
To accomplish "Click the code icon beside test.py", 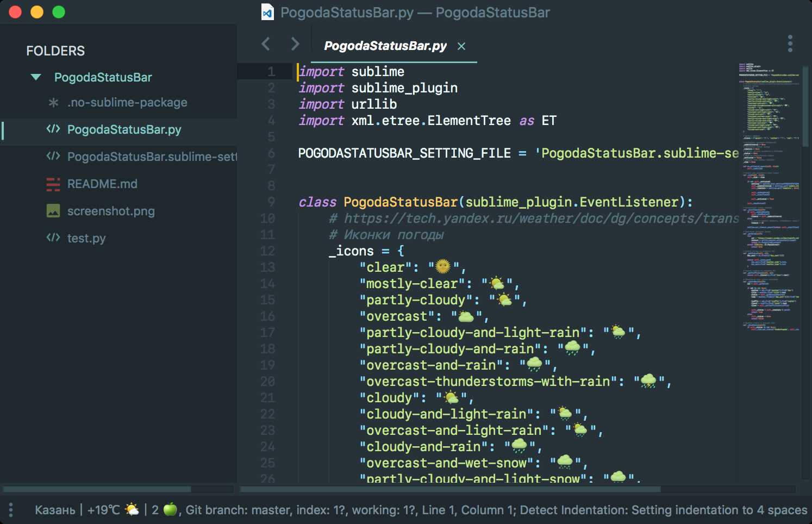I will coord(53,238).
